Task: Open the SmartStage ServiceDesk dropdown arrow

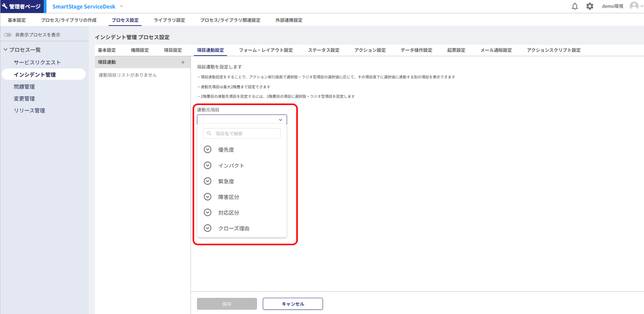Action: [x=121, y=6]
